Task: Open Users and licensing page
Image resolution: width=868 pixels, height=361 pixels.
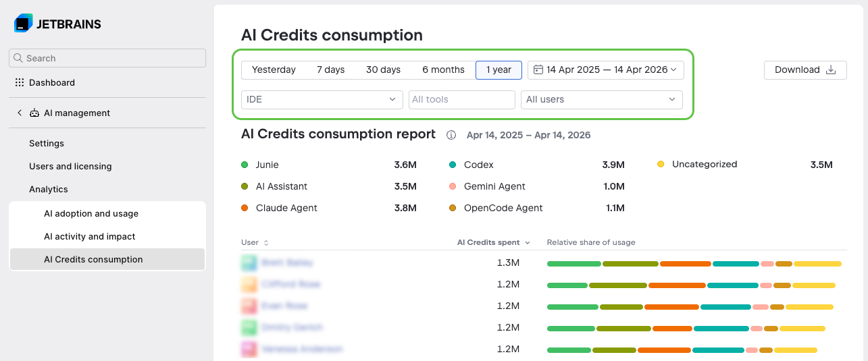Action: (70, 166)
